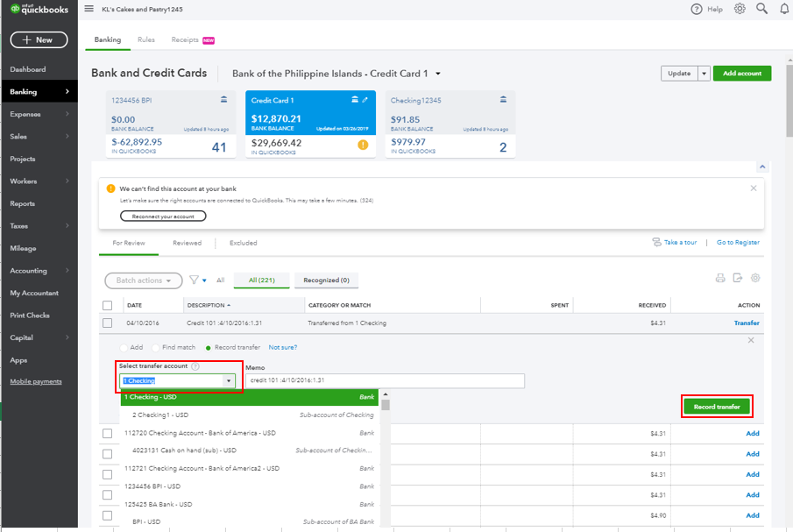Image resolution: width=793 pixels, height=532 pixels.
Task: Select the Add radio option
Action: point(124,348)
